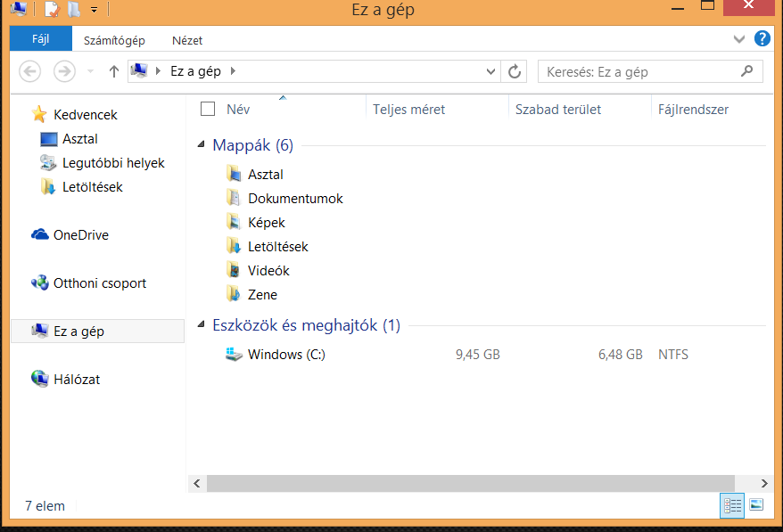The image size is (783, 532).
Task: Click the 9,45 GB total size value
Action: coord(477,355)
